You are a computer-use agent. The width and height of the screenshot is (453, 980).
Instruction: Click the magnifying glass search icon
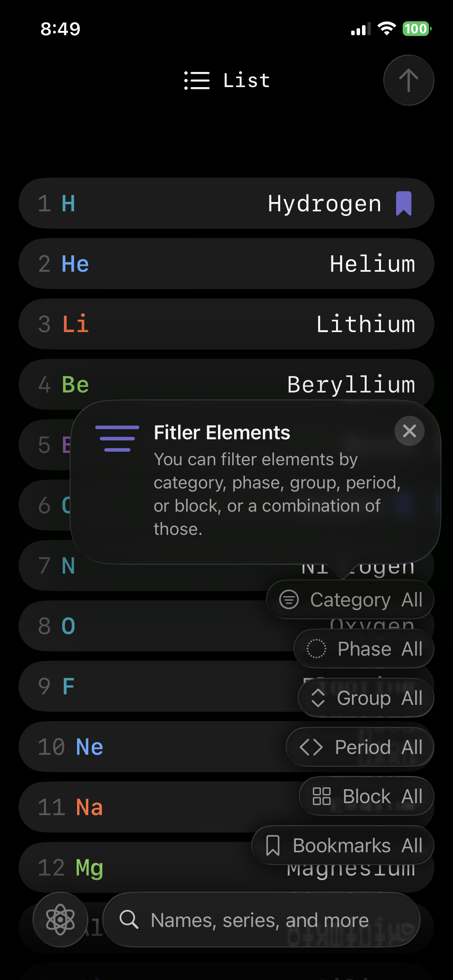[129, 920]
